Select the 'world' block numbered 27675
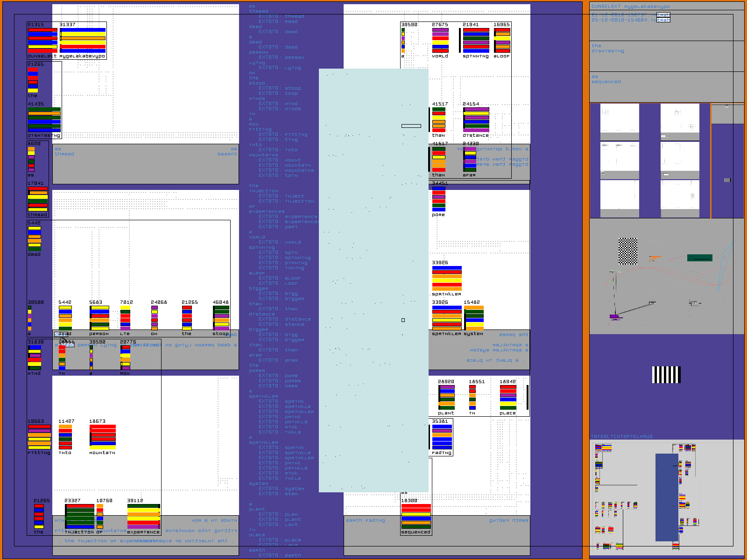Screen dimensions: 747x560 440,40
